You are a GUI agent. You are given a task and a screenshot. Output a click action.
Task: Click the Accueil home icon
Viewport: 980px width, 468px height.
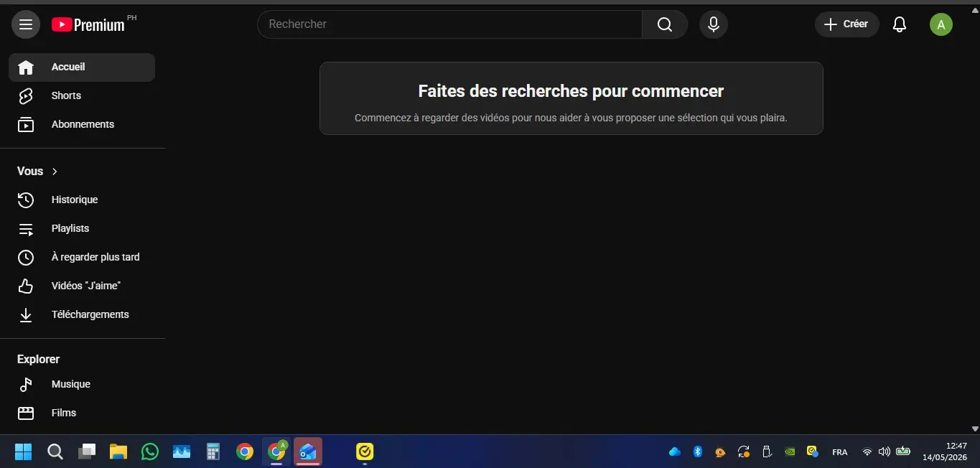click(26, 67)
